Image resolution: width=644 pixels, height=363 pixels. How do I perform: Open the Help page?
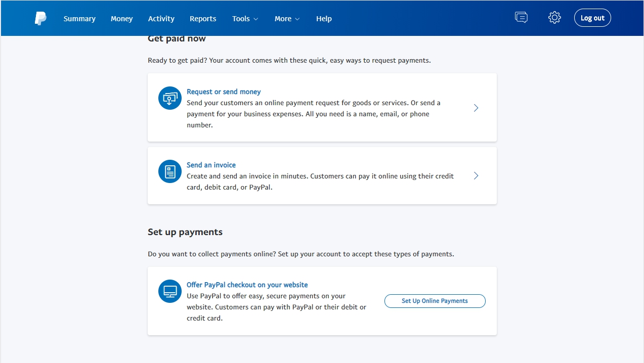click(x=324, y=18)
